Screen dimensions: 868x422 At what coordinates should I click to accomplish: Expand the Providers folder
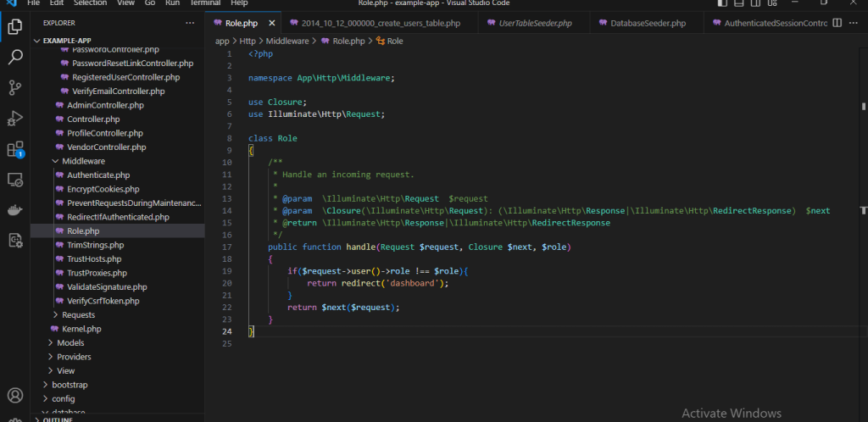[74, 357]
